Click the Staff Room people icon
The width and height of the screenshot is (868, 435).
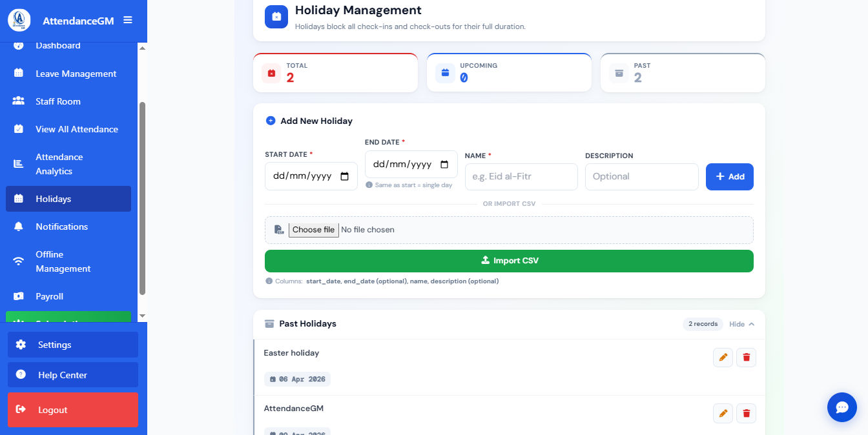19,101
